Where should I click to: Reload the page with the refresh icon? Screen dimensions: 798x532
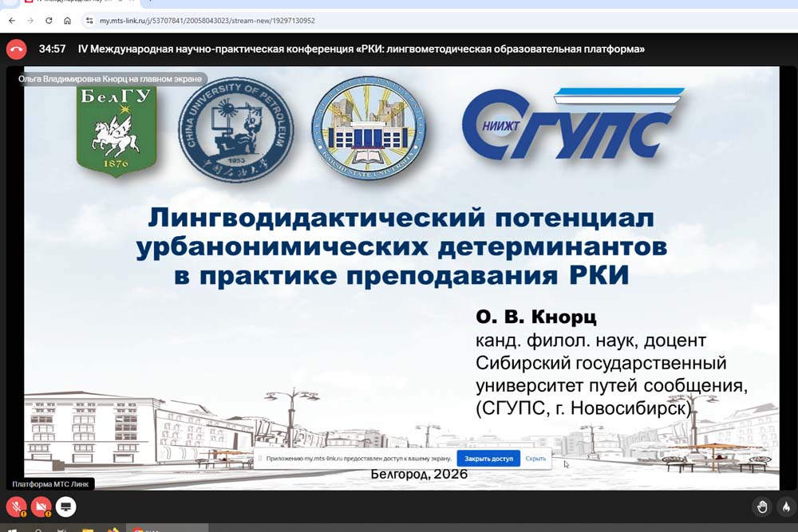tap(49, 21)
